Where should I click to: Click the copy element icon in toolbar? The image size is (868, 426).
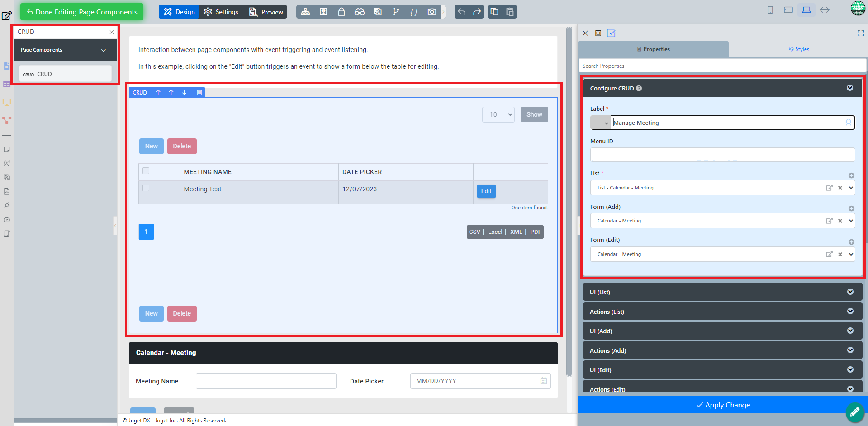tap(494, 12)
